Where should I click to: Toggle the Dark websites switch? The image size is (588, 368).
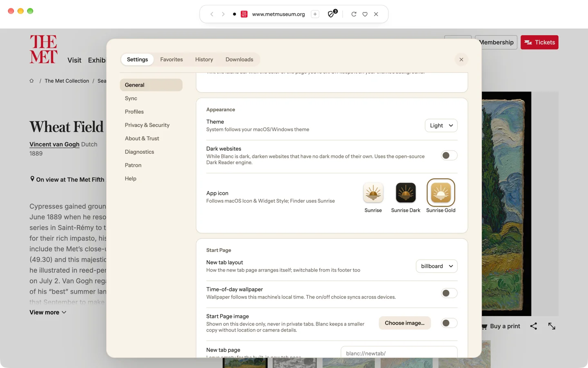click(x=449, y=155)
